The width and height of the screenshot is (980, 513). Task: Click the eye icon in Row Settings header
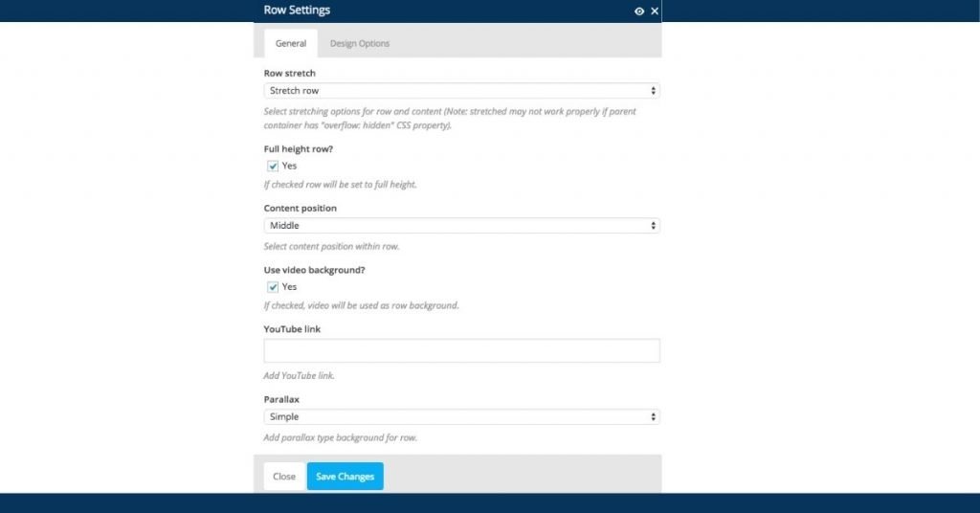pyautogui.click(x=638, y=11)
